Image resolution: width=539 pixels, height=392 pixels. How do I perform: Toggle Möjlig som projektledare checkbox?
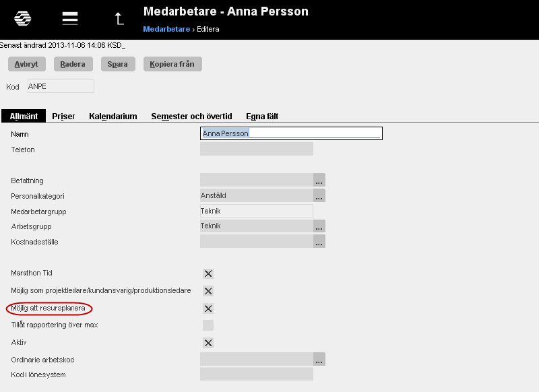tap(208, 291)
